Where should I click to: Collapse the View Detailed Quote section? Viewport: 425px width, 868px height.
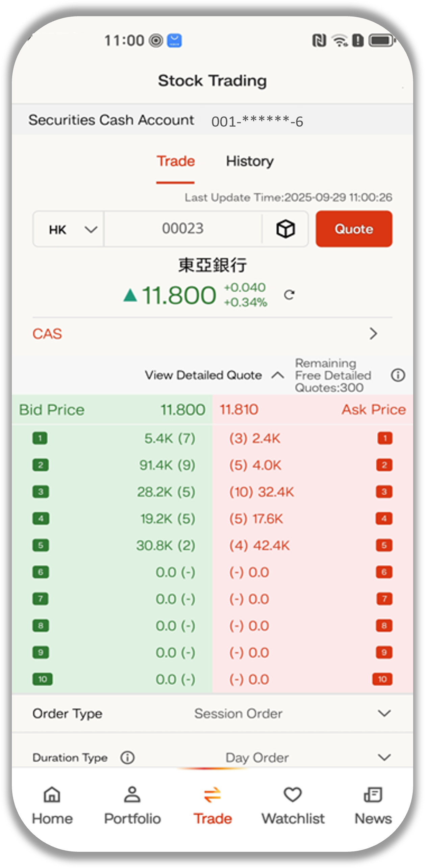click(278, 375)
